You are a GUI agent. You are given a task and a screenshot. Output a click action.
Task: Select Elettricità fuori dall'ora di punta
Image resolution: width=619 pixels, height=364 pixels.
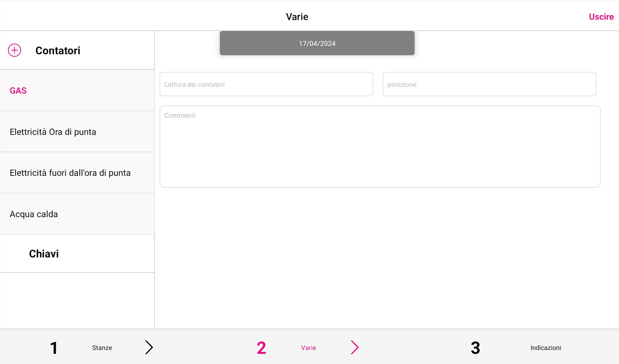tap(77, 173)
